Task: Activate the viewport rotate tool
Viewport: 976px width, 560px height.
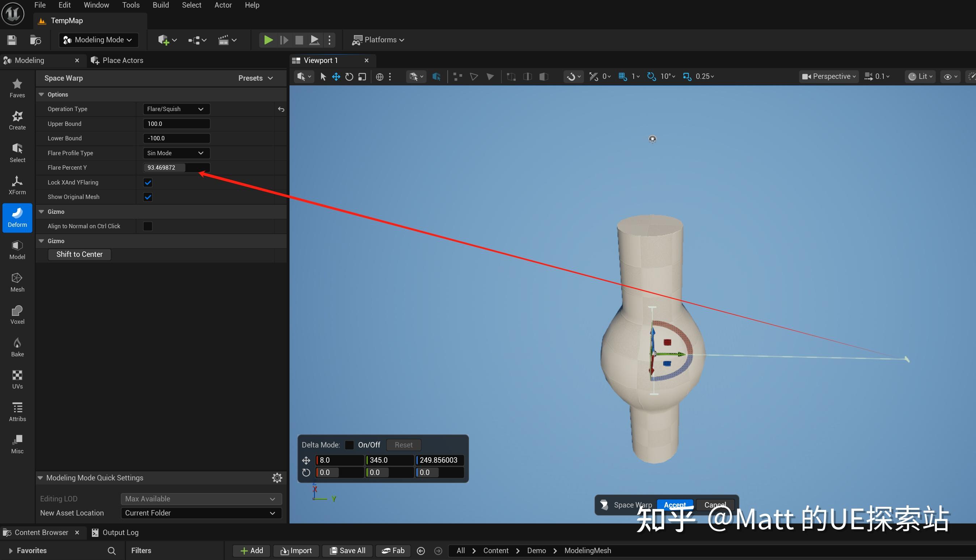Action: [349, 76]
